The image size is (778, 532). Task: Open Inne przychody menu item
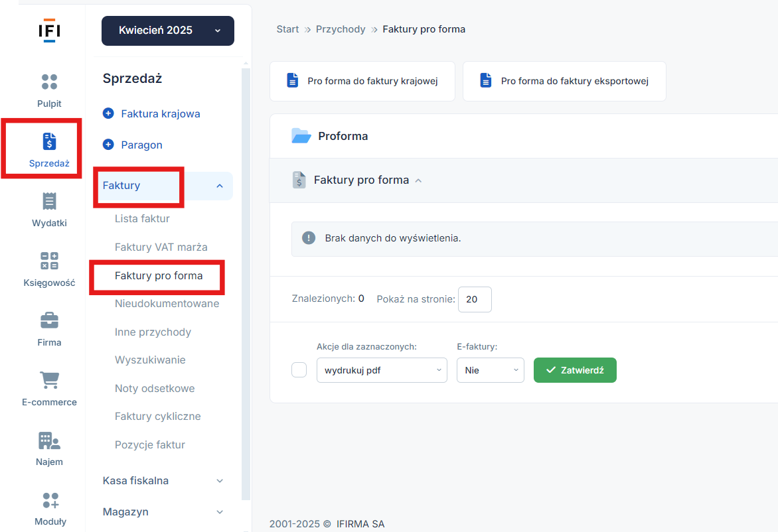153,332
